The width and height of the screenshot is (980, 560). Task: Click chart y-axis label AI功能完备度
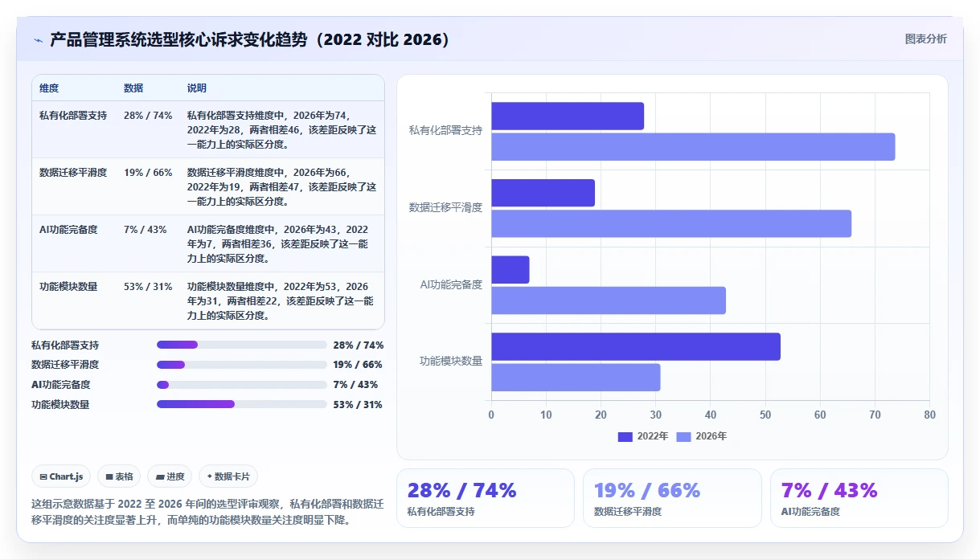451,284
